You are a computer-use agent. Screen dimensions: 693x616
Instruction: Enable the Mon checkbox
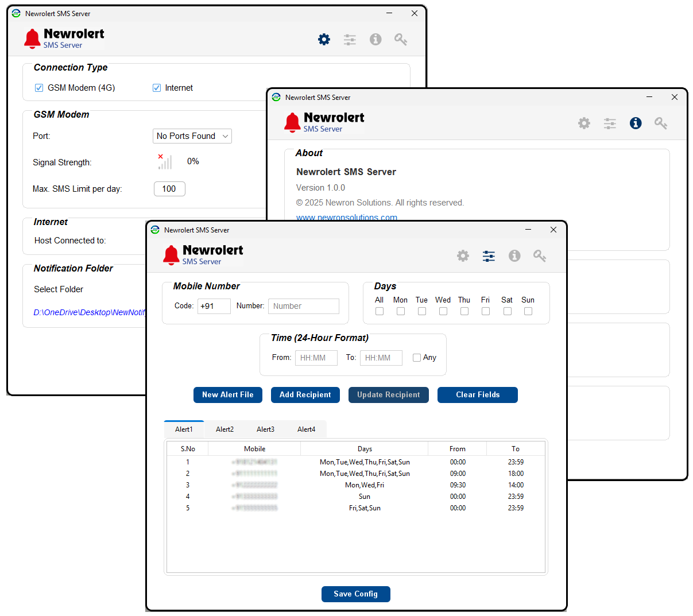coord(401,311)
